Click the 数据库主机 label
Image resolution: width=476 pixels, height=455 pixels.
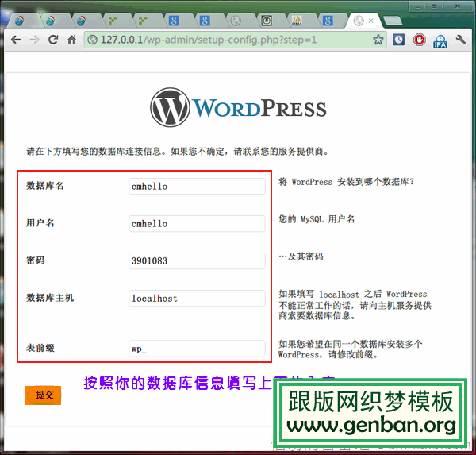click(50, 298)
